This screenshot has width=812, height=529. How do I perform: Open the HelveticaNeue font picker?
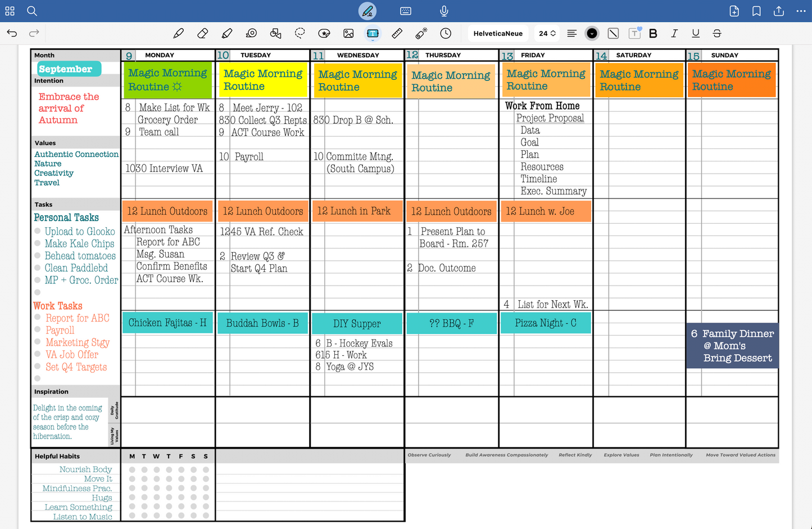(498, 34)
